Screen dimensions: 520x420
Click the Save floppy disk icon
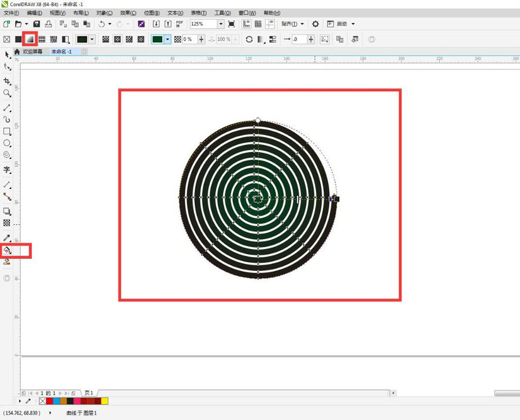pyautogui.click(x=37, y=24)
